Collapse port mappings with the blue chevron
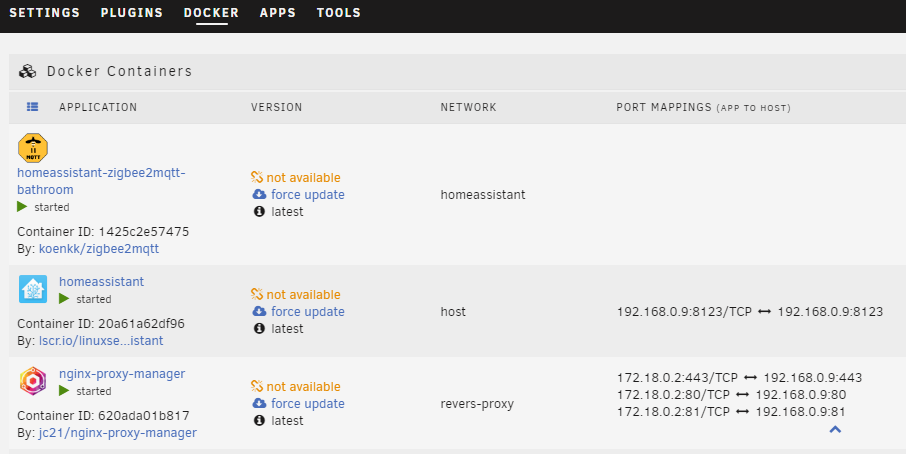This screenshot has width=906, height=454. (x=835, y=429)
